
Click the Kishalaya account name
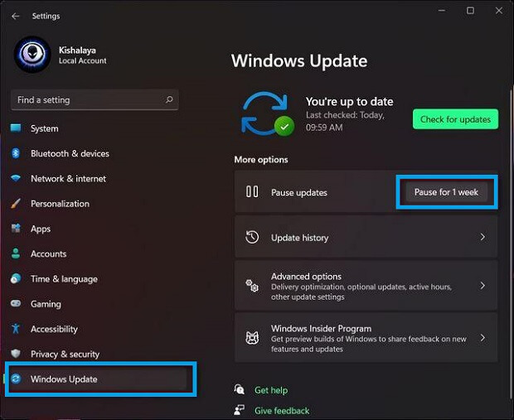[77, 51]
